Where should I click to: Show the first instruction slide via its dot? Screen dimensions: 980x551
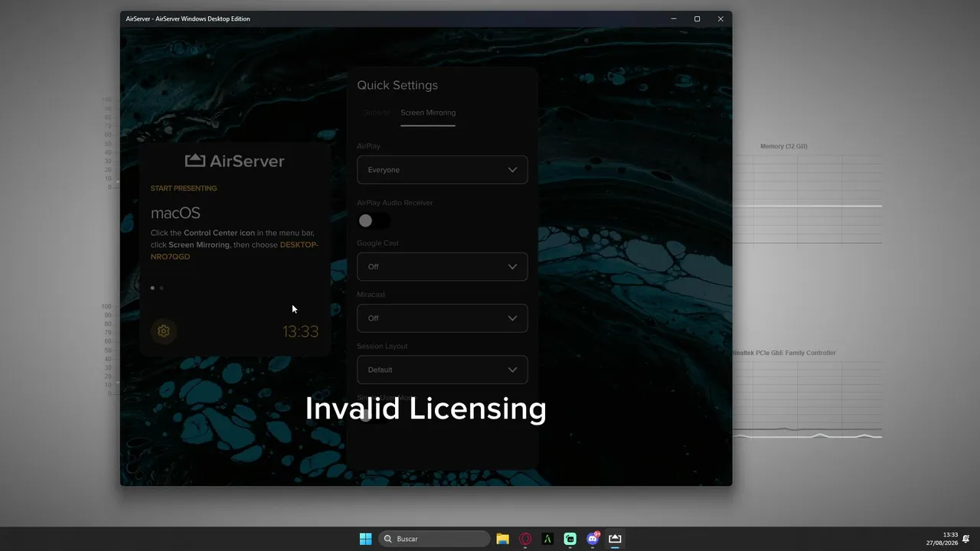(152, 288)
